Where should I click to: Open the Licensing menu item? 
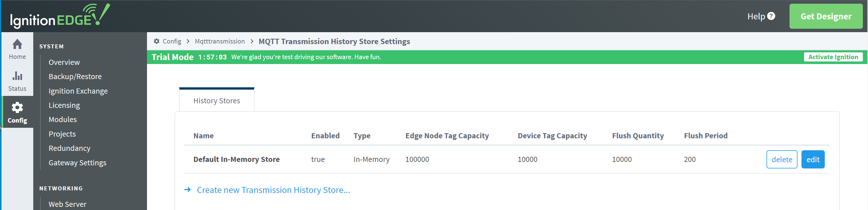coord(64,105)
